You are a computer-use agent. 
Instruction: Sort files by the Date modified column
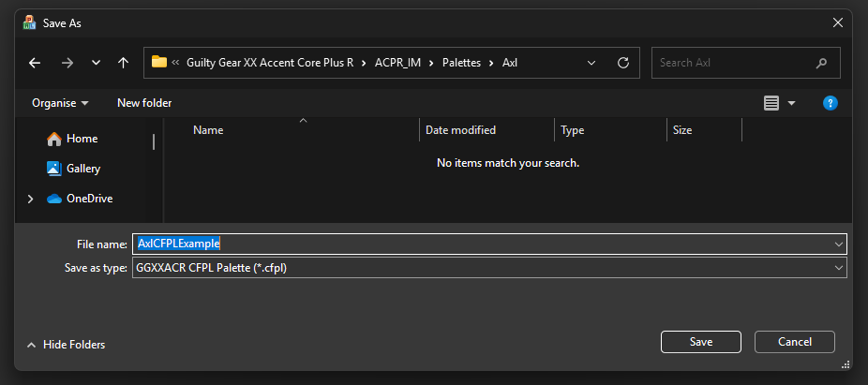point(460,130)
